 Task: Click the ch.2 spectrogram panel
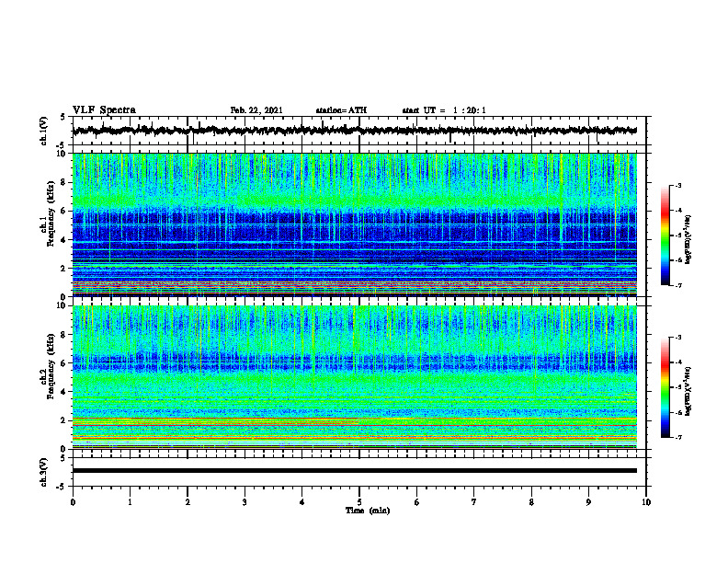click(355, 377)
